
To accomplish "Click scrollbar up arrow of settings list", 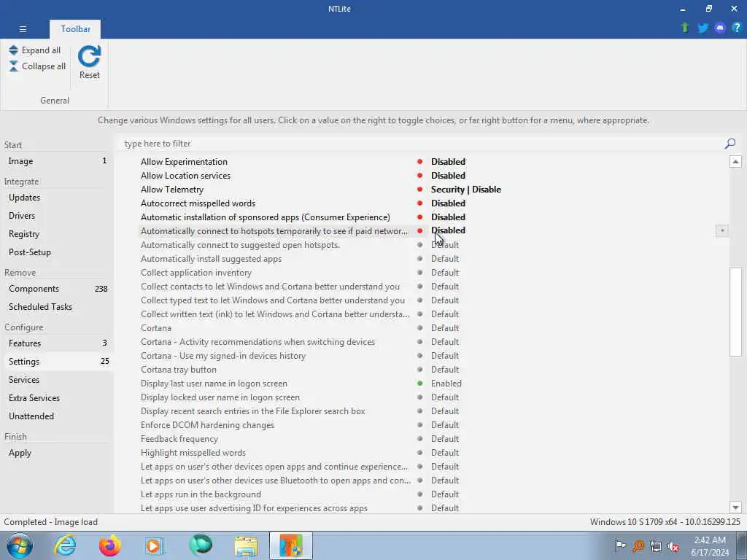I will click(x=735, y=161).
